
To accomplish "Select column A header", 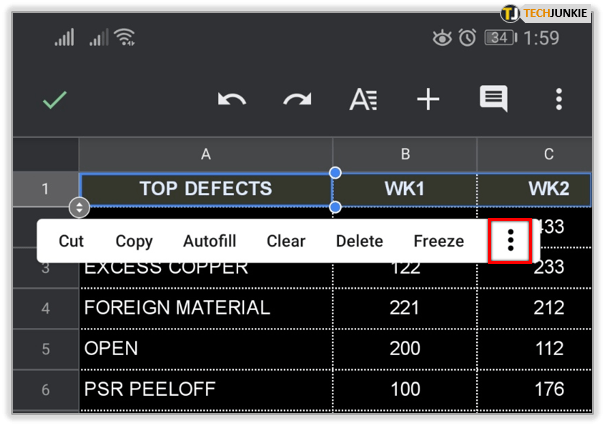I will point(206,154).
